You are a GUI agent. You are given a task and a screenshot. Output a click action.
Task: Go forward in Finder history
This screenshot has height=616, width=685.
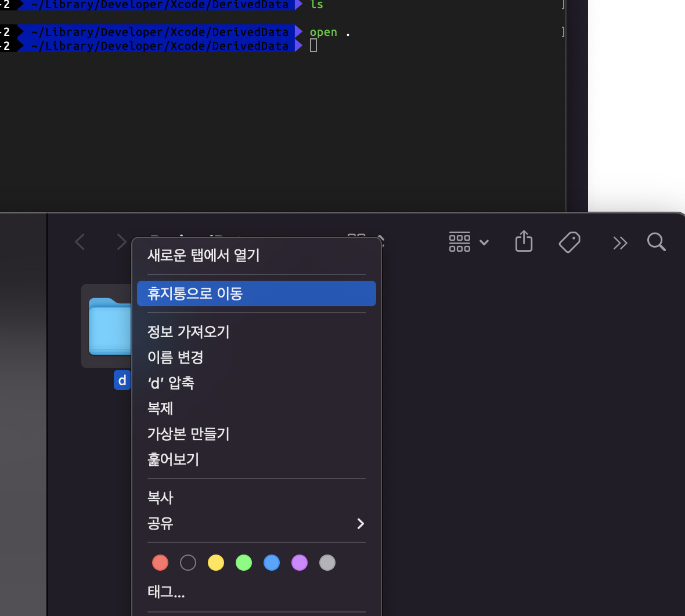121,242
